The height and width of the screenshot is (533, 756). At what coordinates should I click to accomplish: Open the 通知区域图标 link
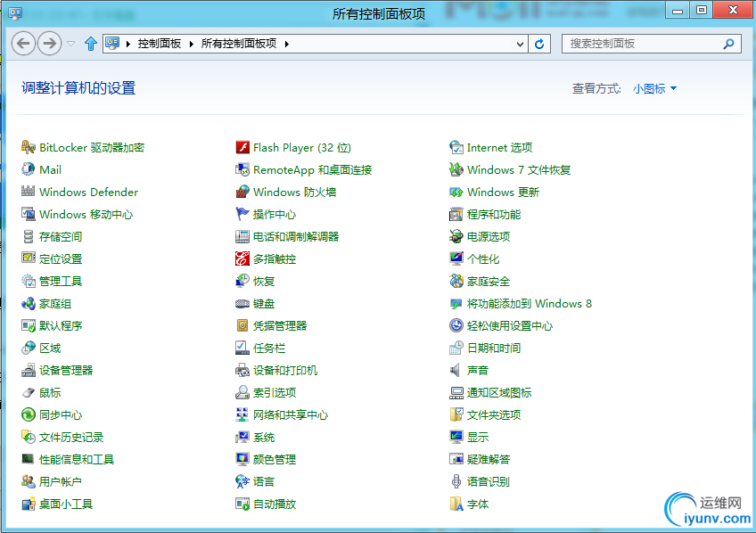pyautogui.click(x=499, y=393)
